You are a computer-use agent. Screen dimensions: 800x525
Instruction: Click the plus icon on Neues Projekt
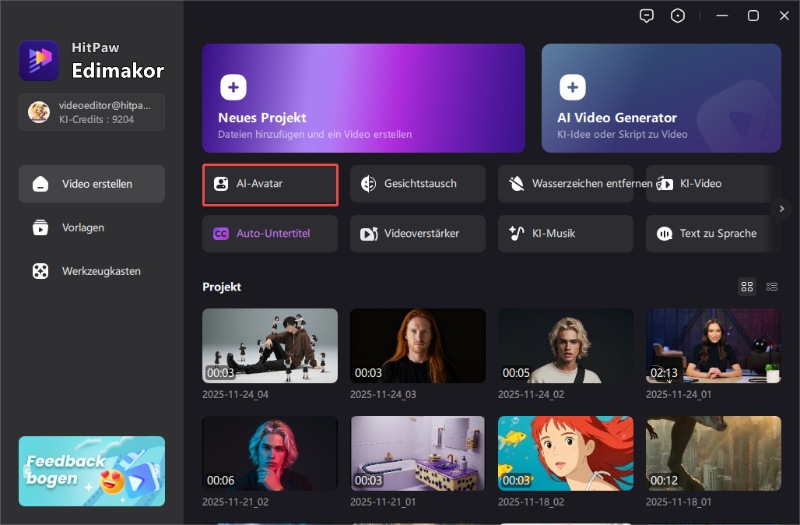(233, 87)
